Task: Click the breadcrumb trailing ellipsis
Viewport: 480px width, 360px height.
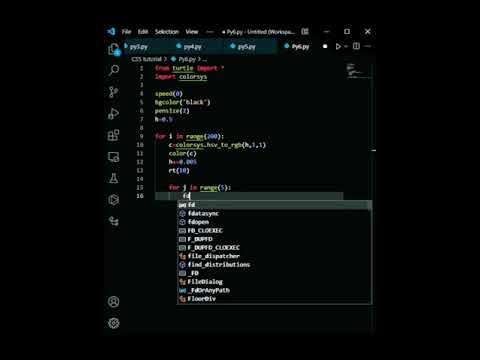Action: click(x=204, y=60)
